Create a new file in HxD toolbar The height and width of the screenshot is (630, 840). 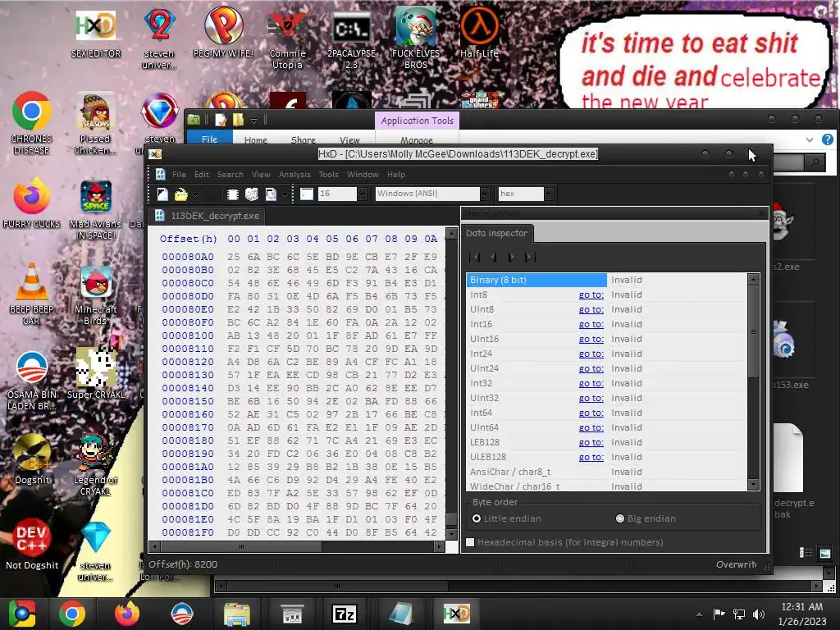click(x=163, y=194)
